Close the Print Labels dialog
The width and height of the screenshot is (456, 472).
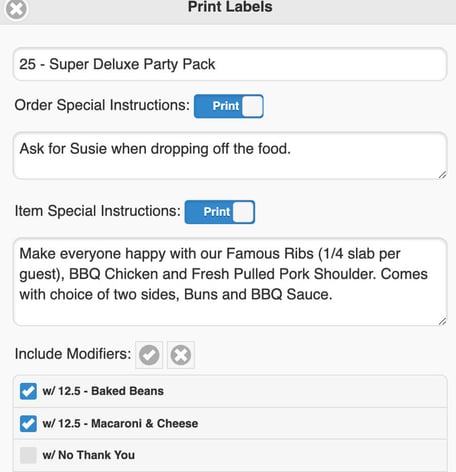point(16,9)
